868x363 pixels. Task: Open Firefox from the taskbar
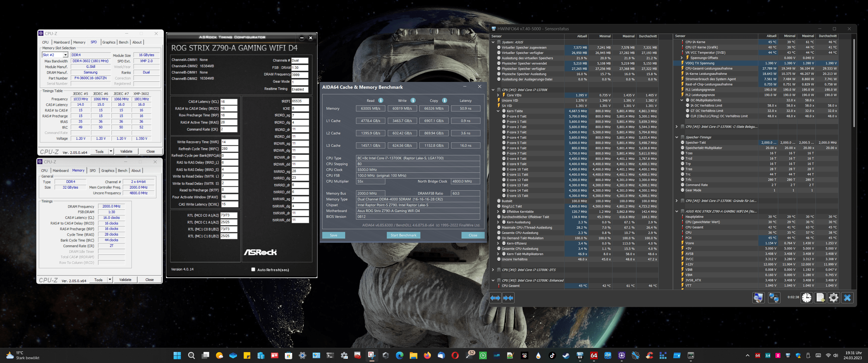(x=427, y=355)
